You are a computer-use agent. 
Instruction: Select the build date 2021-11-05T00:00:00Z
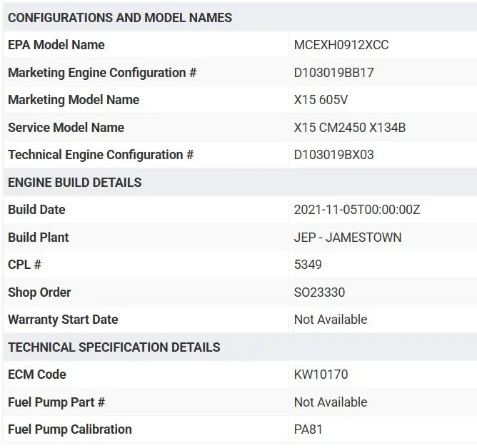tap(356, 210)
